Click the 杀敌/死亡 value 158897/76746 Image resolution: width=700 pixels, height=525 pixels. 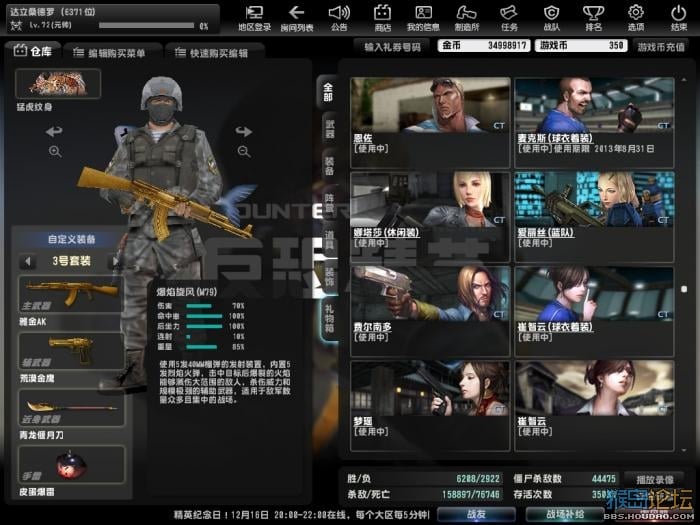coord(471,495)
